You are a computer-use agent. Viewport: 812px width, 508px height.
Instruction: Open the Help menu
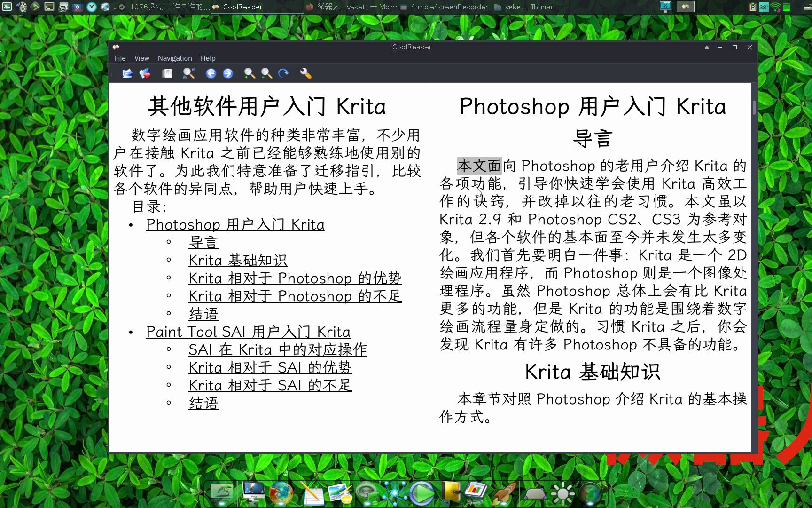[208, 58]
